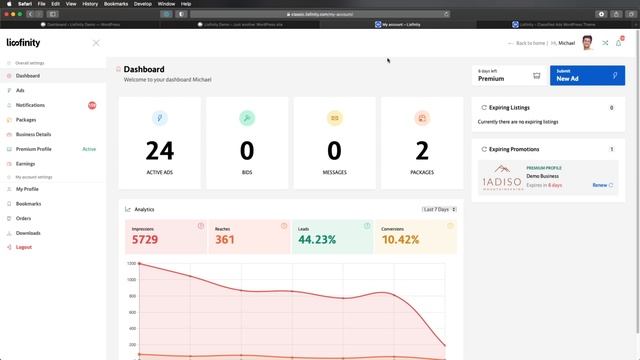
Task: Click the Orders icon in sidebar
Action: [9, 218]
